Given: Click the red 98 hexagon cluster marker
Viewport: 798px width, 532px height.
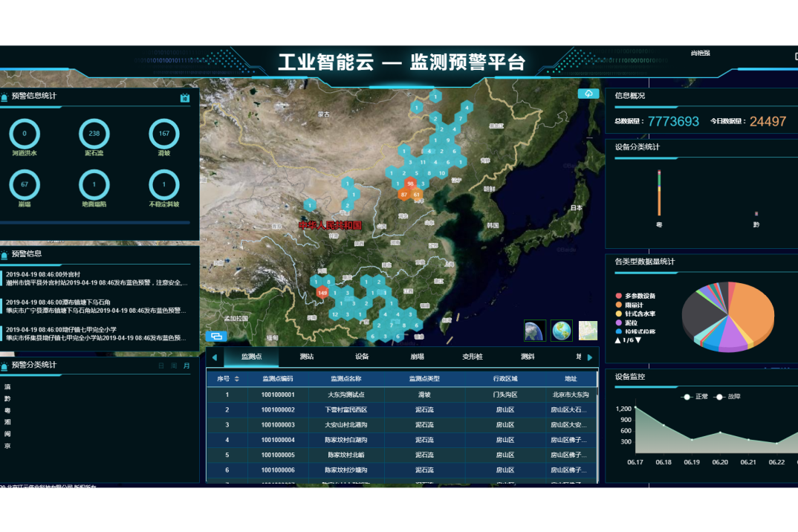Looking at the screenshot, I should click(410, 184).
